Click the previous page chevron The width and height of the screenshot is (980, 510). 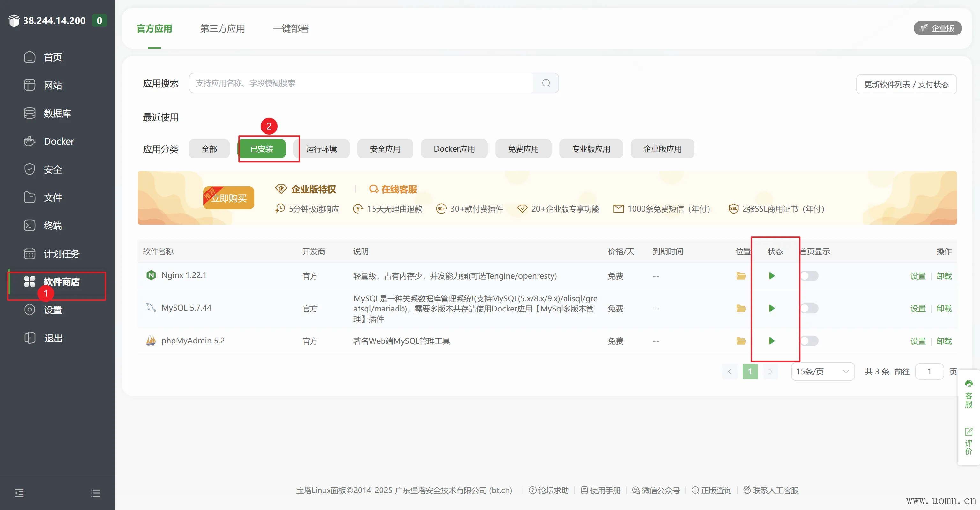click(x=729, y=371)
